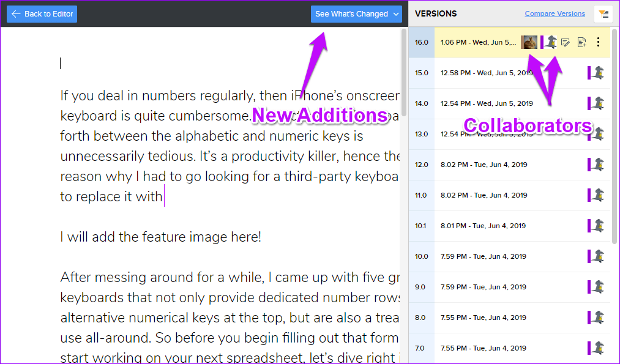Click the line 'I will add the feature image here!'

pyautogui.click(x=160, y=237)
